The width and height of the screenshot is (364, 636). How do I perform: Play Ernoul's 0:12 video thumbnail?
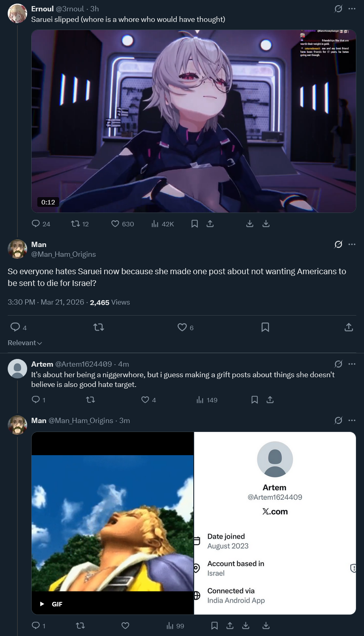pyautogui.click(x=194, y=121)
